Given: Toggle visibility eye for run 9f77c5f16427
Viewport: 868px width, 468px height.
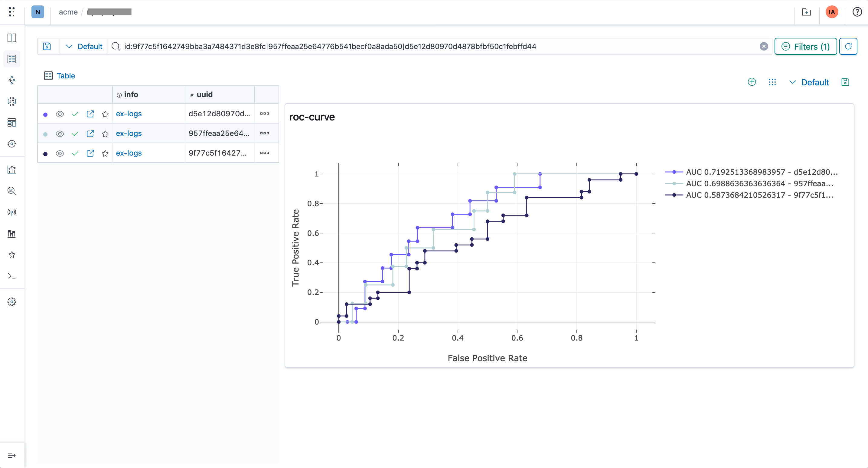Looking at the screenshot, I should (x=60, y=153).
